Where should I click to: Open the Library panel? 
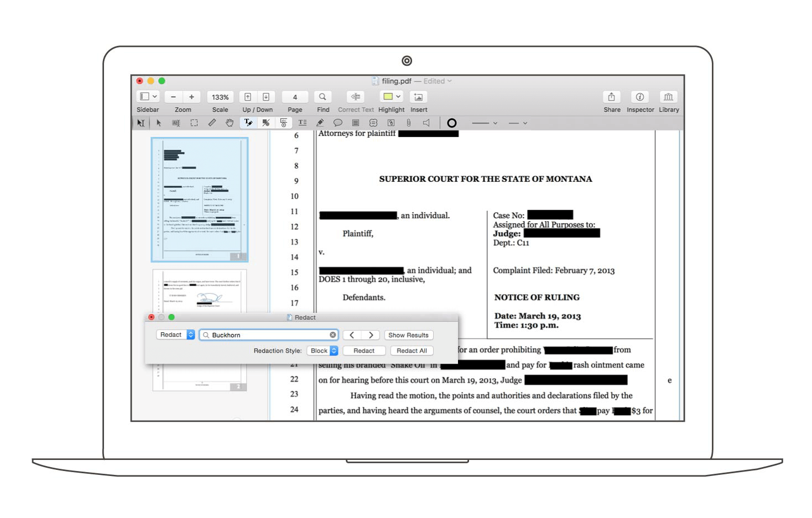668,97
